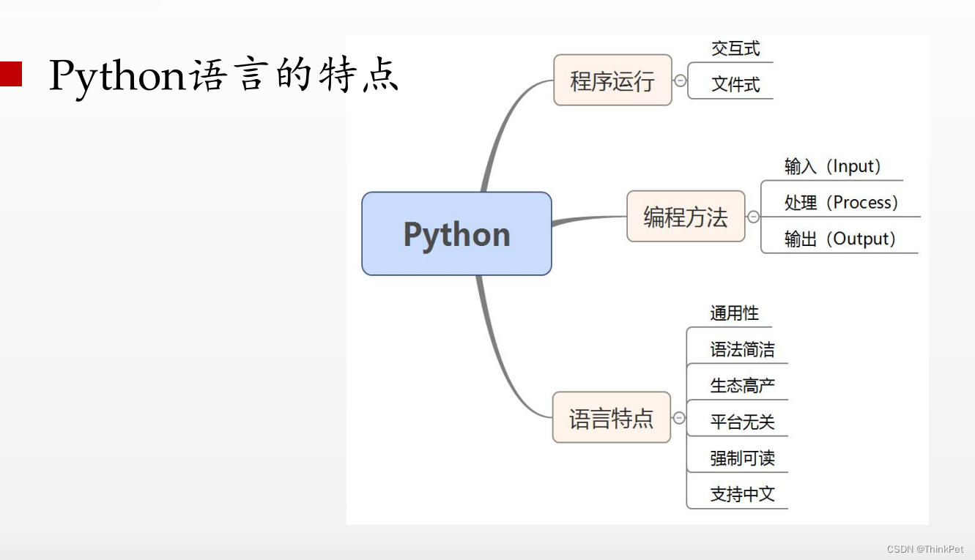This screenshot has height=560, width=975.
Task: Click the 通用性 leaf item
Action: [x=734, y=313]
